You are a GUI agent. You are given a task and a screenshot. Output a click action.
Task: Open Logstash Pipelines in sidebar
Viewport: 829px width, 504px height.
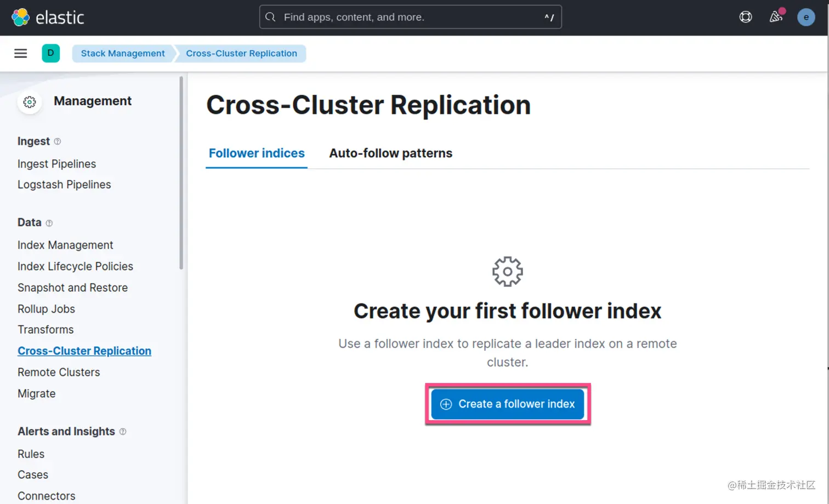(x=64, y=185)
